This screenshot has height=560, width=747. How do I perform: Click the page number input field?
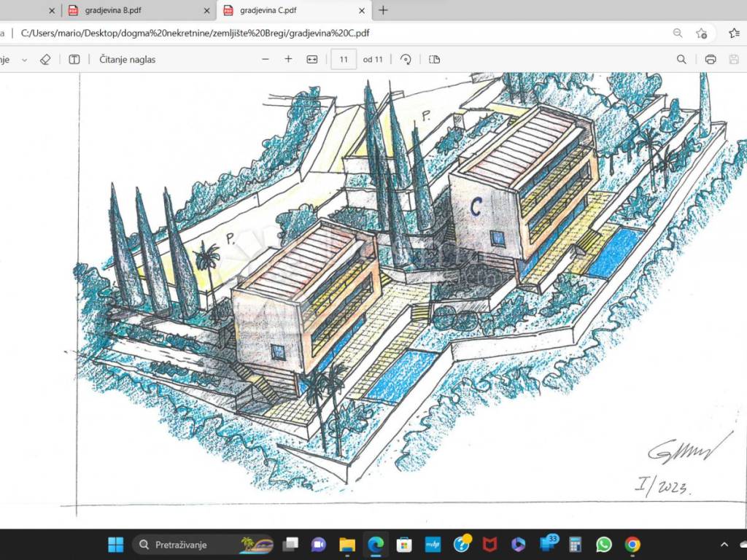coord(344,60)
